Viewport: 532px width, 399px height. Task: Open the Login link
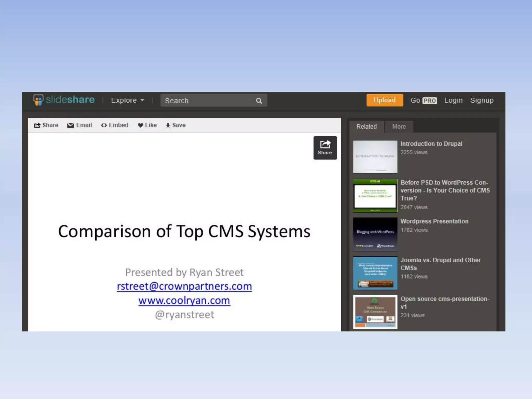pos(453,101)
